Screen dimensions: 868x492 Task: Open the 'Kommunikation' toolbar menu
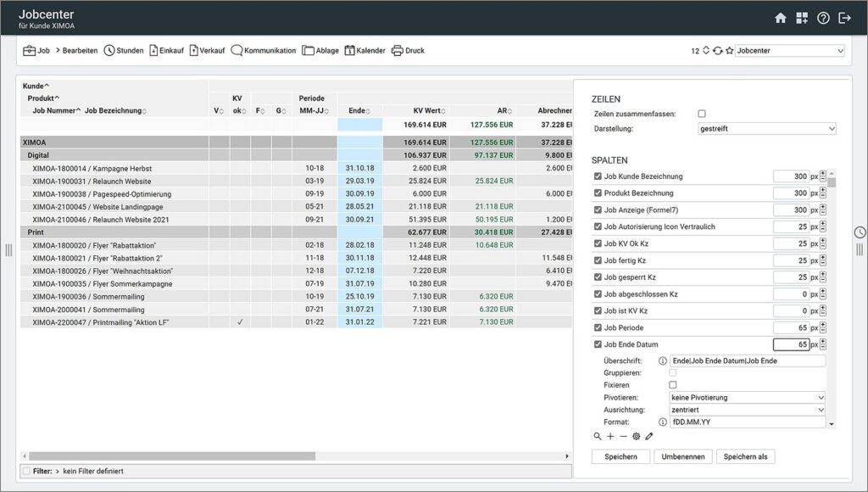tap(263, 51)
